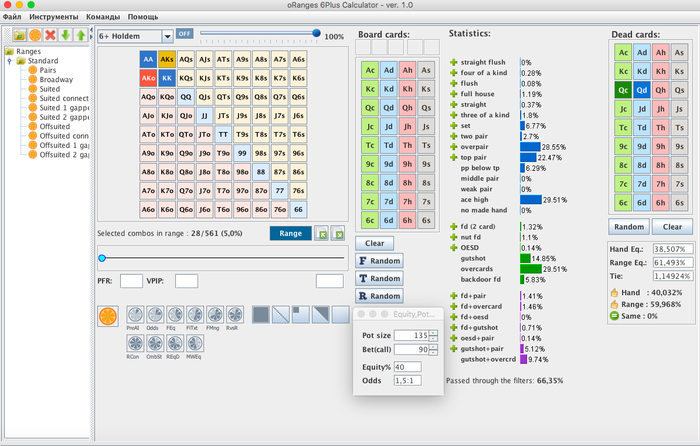Viewport: 700px width, 446px height.
Task: Click the 100% slider handle at top
Action: click(317, 33)
